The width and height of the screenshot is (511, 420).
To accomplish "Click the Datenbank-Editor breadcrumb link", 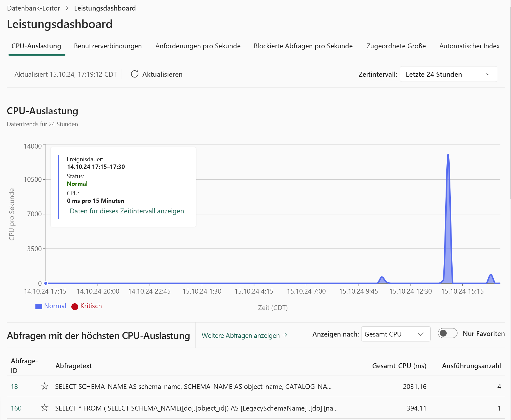I will 34,8.
